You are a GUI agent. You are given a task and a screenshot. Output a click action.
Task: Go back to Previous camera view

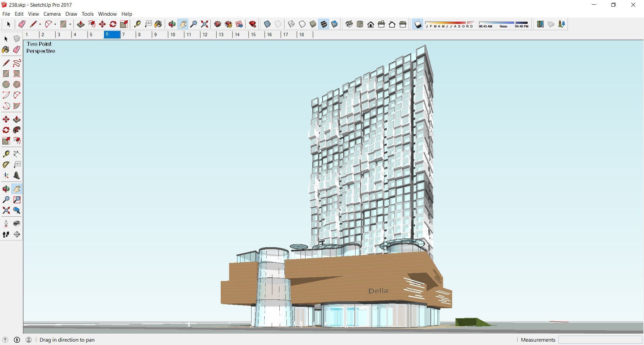click(x=17, y=210)
